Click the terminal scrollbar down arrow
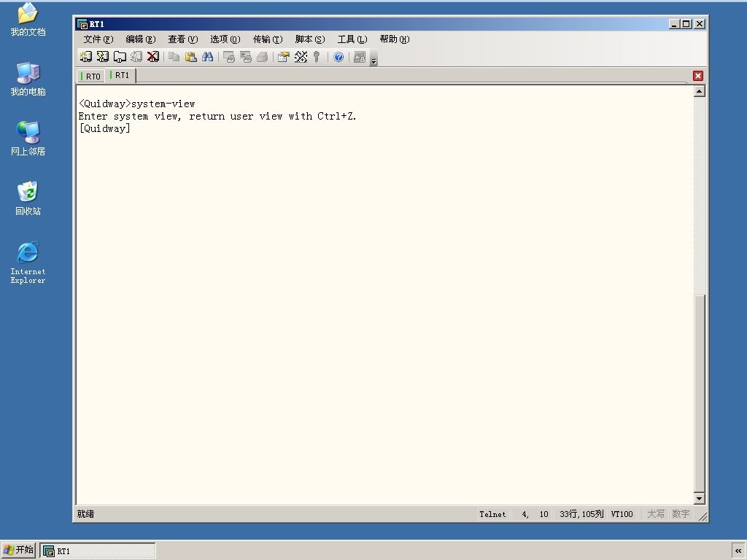This screenshot has width=747, height=560. point(699,499)
